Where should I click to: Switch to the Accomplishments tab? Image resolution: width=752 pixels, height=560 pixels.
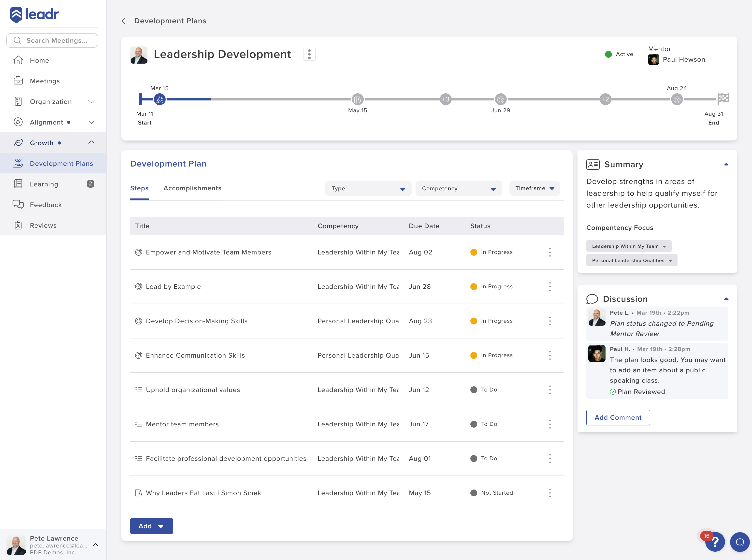[x=192, y=188]
